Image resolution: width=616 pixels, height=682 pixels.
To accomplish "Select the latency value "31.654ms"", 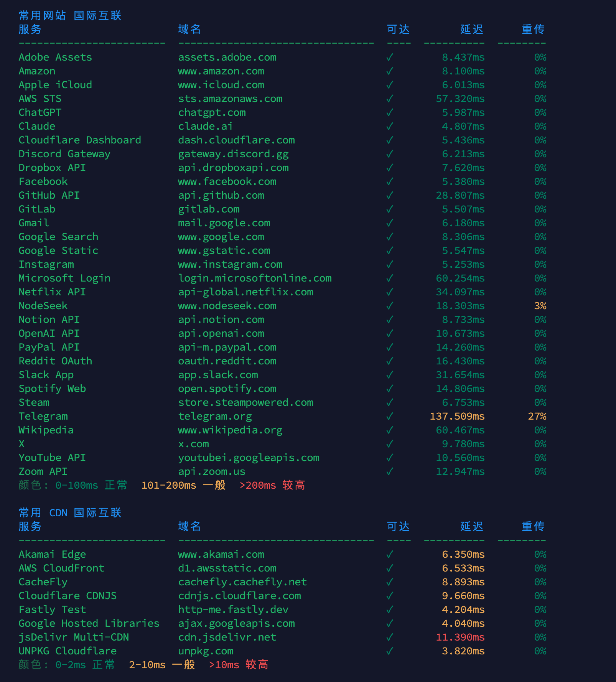I will coord(460,375).
